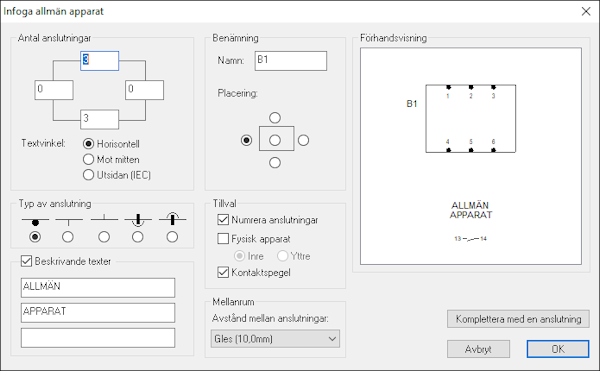
Task: Set name placement below the symbol
Action: point(275,163)
